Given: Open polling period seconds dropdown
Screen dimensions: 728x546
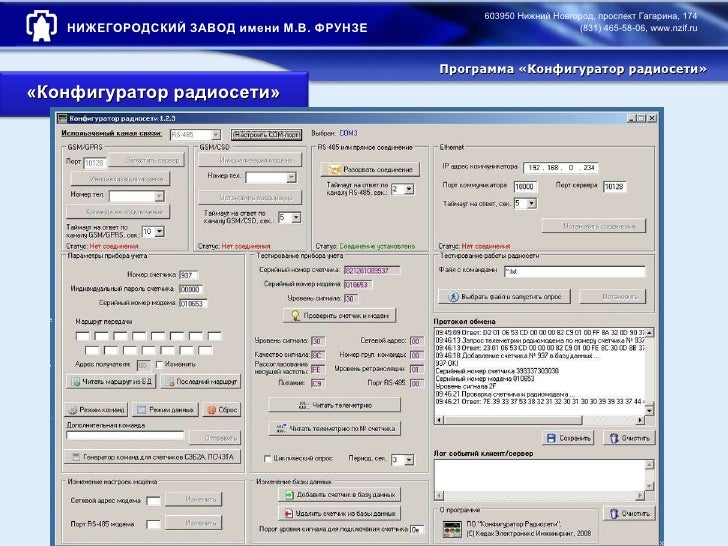Looking at the screenshot, I should pos(409,460).
